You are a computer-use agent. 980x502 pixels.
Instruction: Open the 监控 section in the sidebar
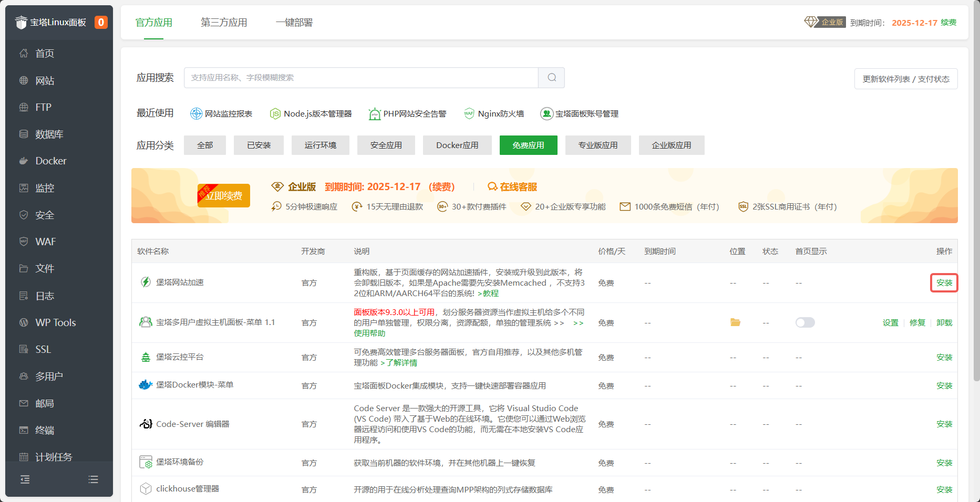45,187
